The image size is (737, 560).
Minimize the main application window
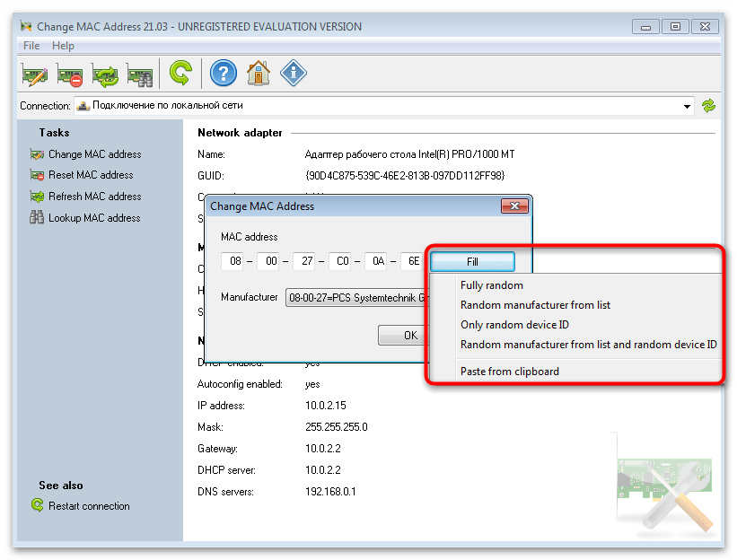pyautogui.click(x=645, y=27)
